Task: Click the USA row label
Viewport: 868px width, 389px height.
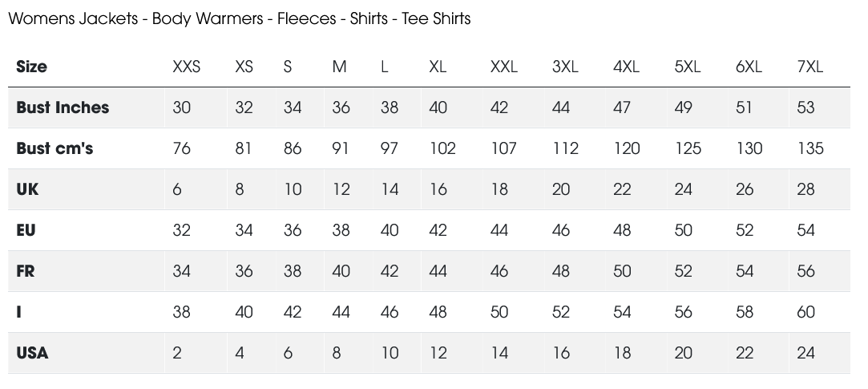Action: pyautogui.click(x=32, y=353)
